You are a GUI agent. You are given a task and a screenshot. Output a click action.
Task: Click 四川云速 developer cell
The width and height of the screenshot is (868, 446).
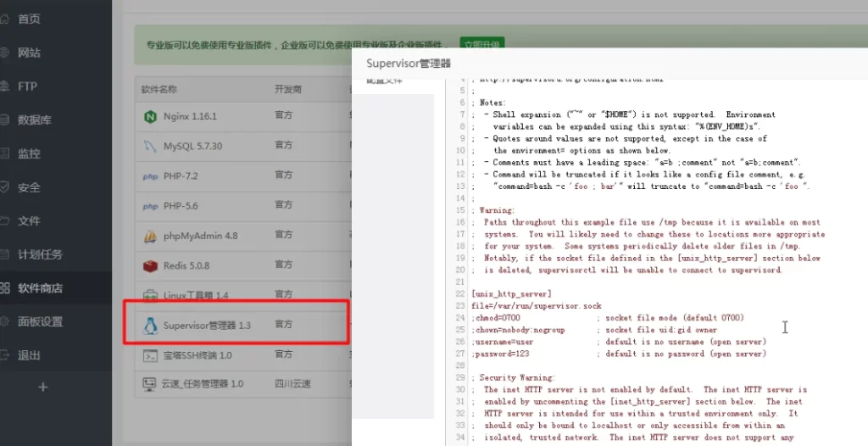(292, 383)
